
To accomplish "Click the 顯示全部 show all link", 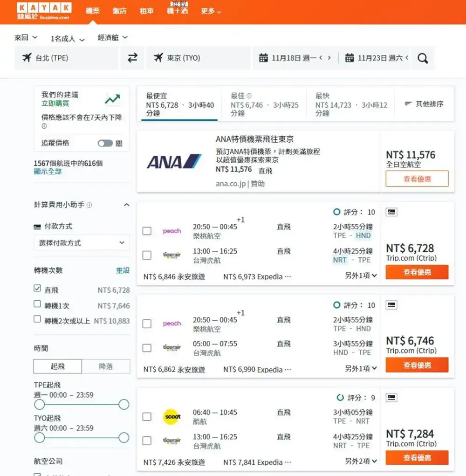I will point(48,172).
